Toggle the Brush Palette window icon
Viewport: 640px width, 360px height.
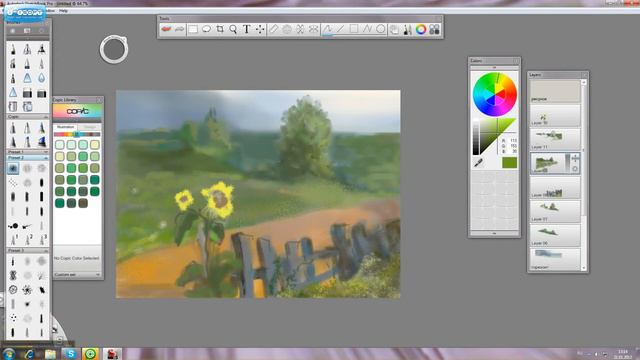point(407,29)
